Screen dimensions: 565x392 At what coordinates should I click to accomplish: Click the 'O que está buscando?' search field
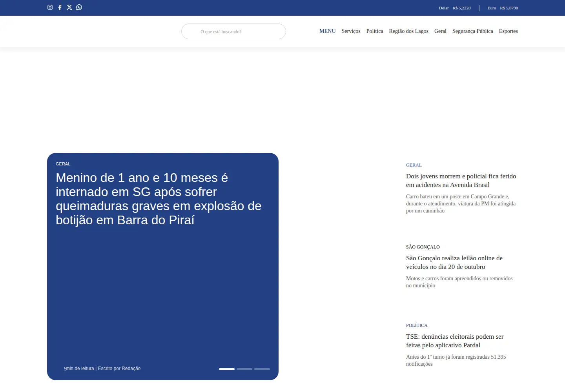pyautogui.click(x=233, y=31)
